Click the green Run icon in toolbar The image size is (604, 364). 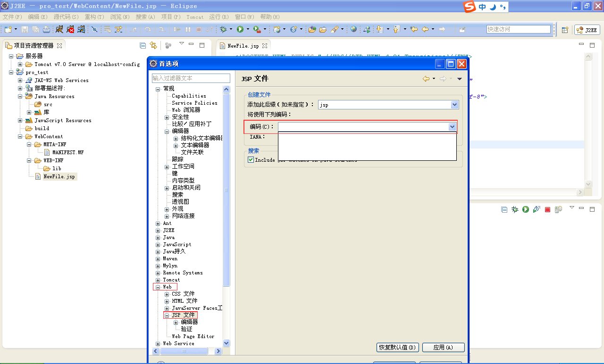pos(241,29)
